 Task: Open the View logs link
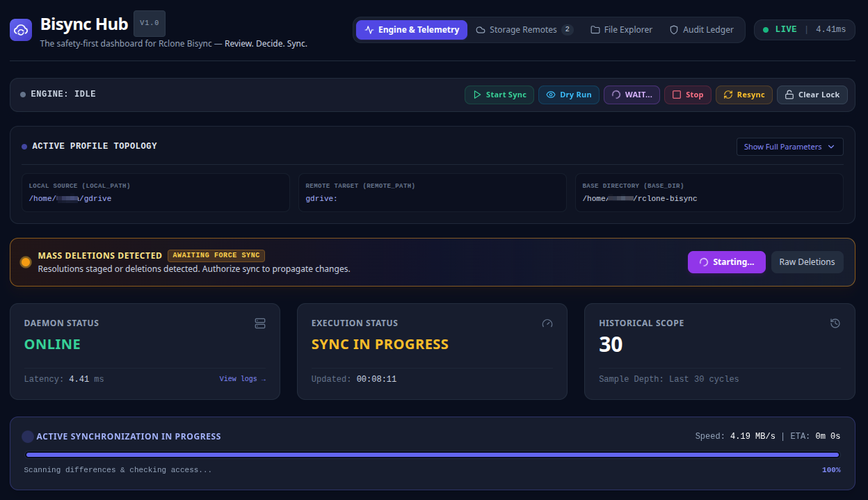coord(243,379)
